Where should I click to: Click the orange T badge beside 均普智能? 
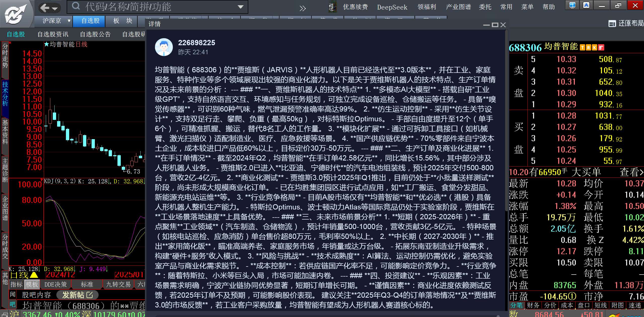click(583, 47)
